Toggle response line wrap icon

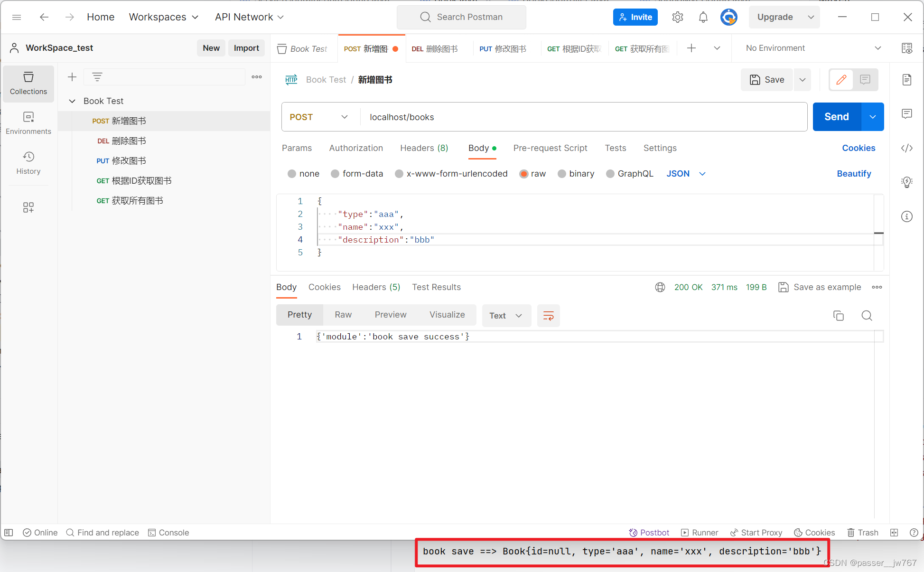point(549,316)
